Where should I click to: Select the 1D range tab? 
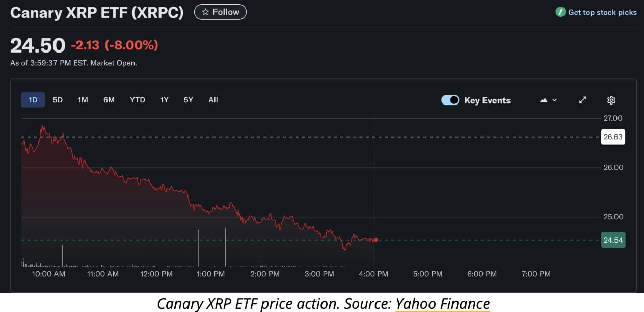(33, 100)
